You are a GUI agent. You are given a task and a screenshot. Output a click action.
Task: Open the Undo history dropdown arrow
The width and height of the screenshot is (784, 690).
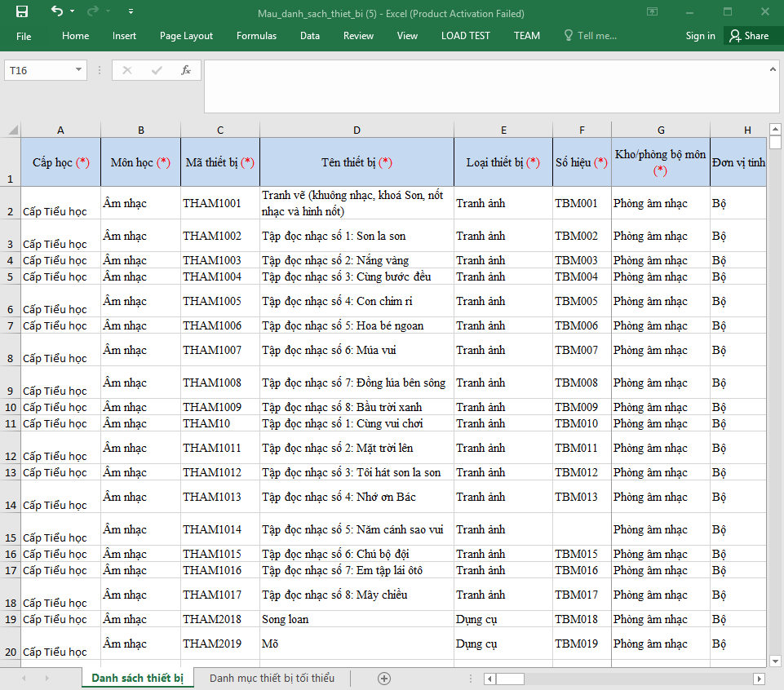pos(73,12)
